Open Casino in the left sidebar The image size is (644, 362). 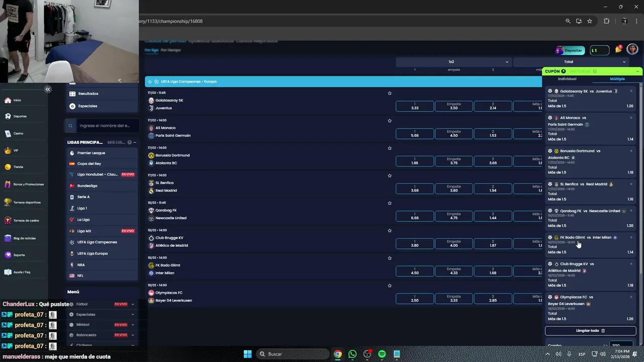(x=14, y=133)
